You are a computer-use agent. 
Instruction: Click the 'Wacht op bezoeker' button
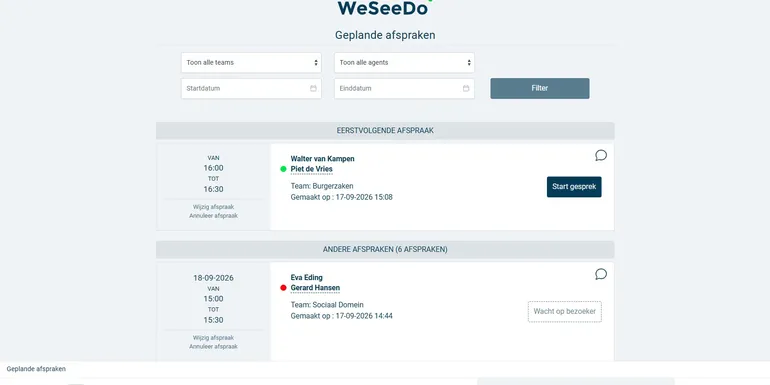pos(565,312)
